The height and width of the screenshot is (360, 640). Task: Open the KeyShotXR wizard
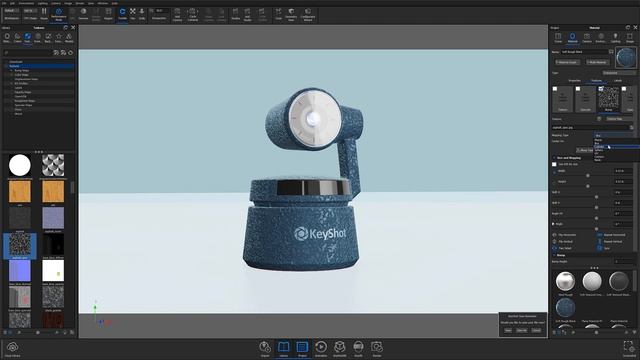pyautogui.click(x=340, y=349)
